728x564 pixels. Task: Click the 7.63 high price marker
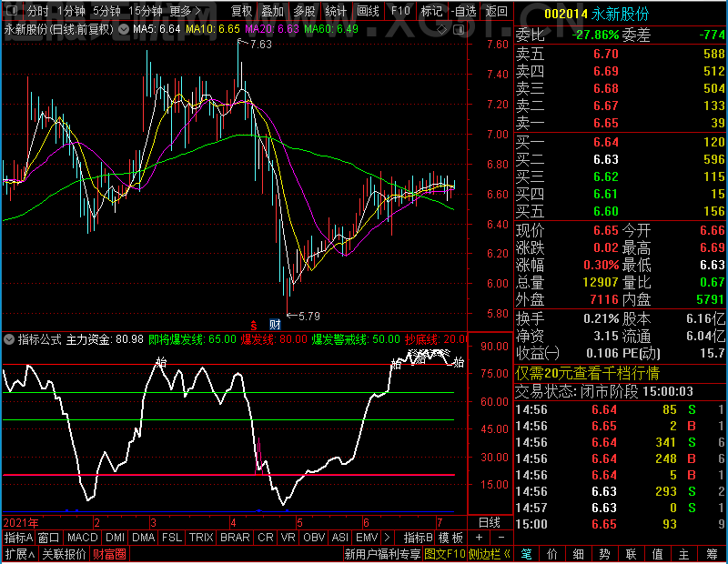[x=260, y=44]
